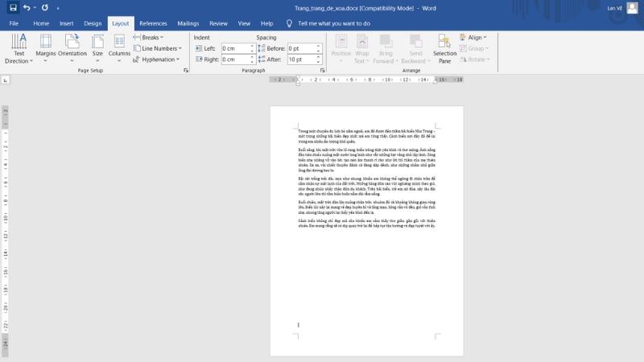
Task: Click the Redo/Repeat arrow icon
Action: click(x=44, y=7)
